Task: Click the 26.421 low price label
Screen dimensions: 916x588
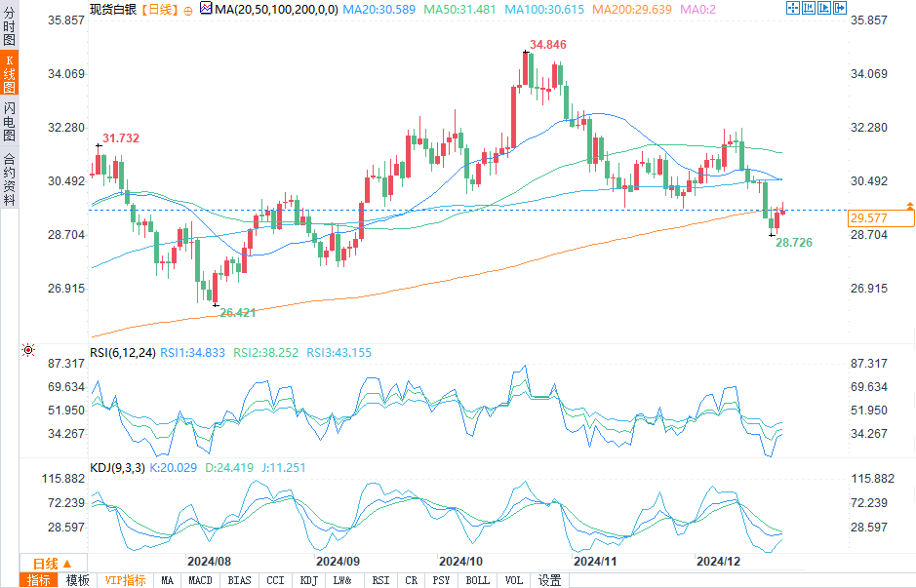Action: coord(238,313)
